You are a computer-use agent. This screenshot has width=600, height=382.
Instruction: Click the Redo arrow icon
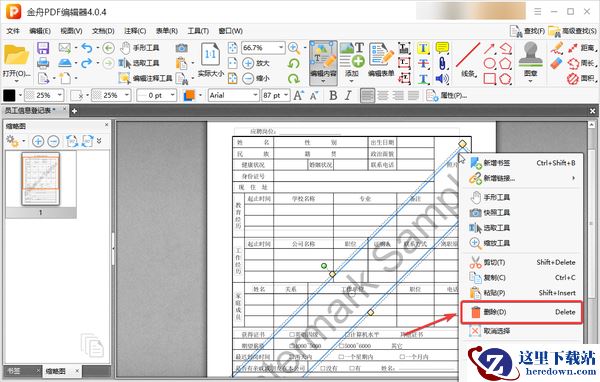(87, 63)
